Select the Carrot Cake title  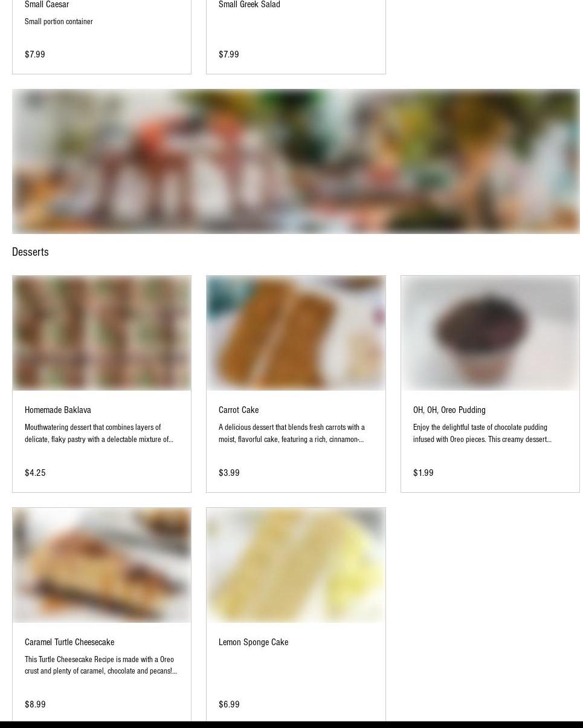(239, 410)
